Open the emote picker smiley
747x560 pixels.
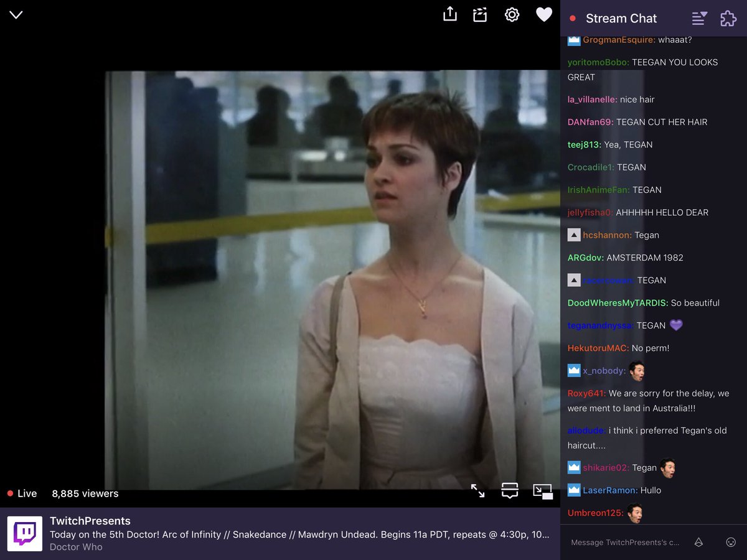(x=730, y=542)
